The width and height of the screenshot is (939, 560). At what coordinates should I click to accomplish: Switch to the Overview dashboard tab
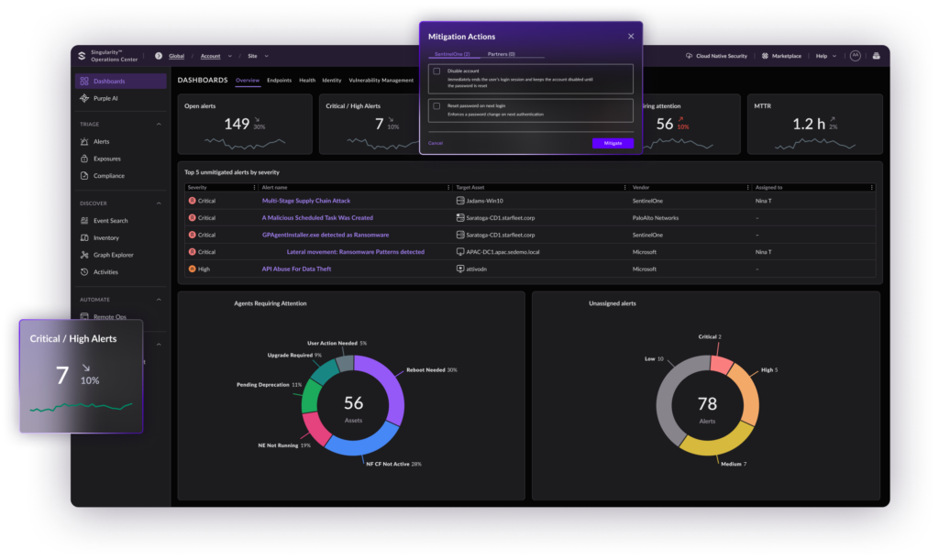[x=248, y=80]
